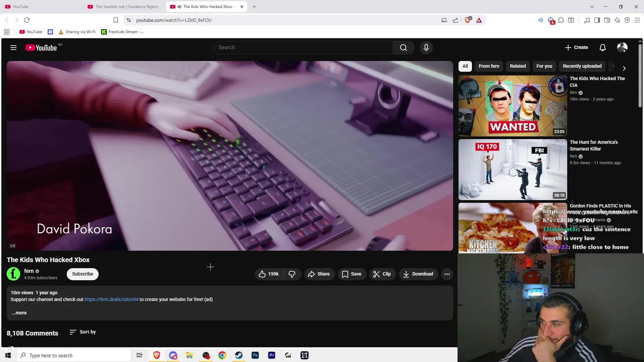Open The Kids Who Hacked The CIA thumbnail
644x362 pixels.
[x=513, y=106]
